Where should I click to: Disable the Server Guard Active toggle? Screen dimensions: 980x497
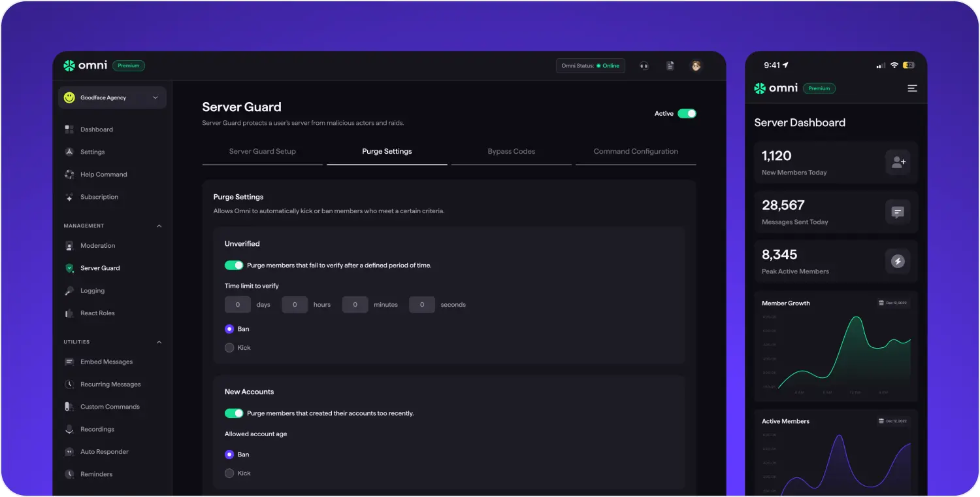(687, 114)
